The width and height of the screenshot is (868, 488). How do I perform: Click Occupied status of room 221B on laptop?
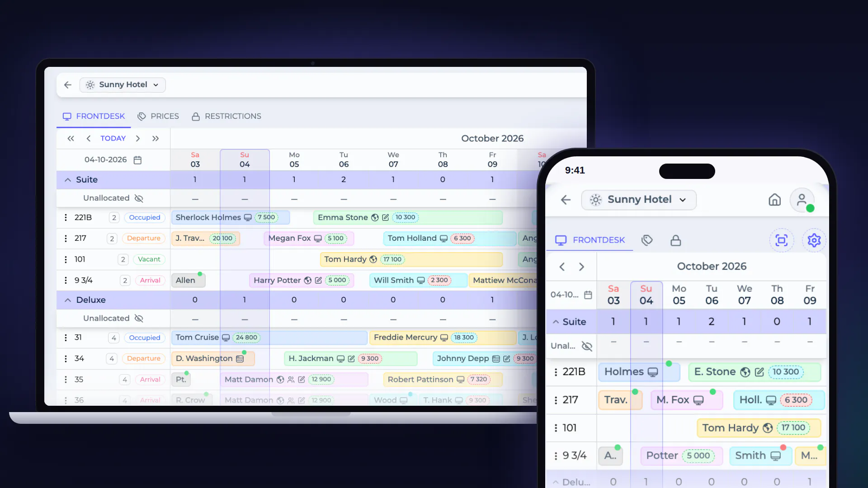point(145,218)
